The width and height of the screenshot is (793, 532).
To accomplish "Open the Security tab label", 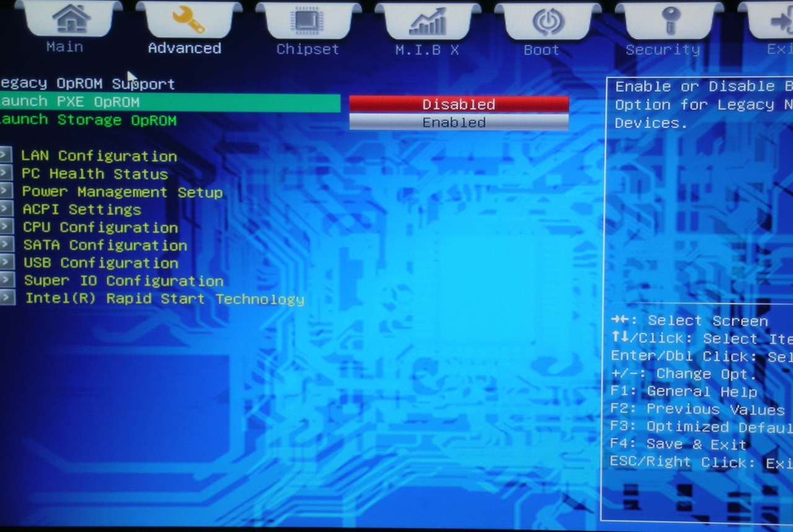I will 662,50.
